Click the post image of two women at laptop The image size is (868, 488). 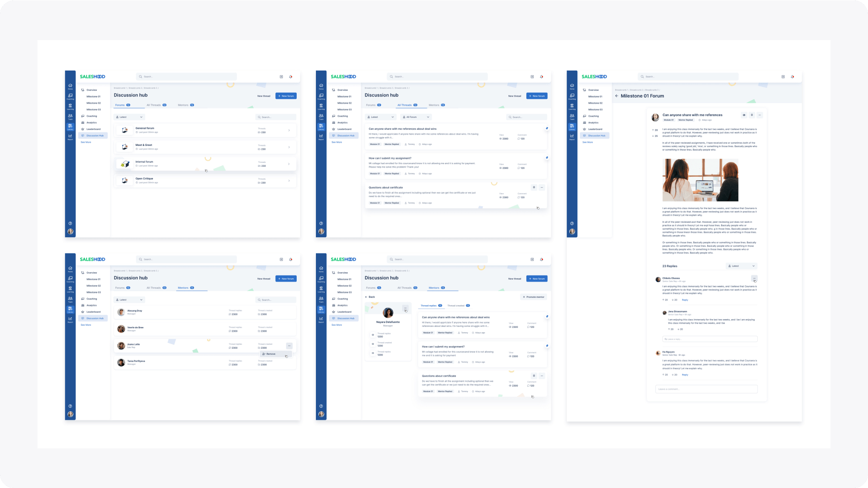700,180
